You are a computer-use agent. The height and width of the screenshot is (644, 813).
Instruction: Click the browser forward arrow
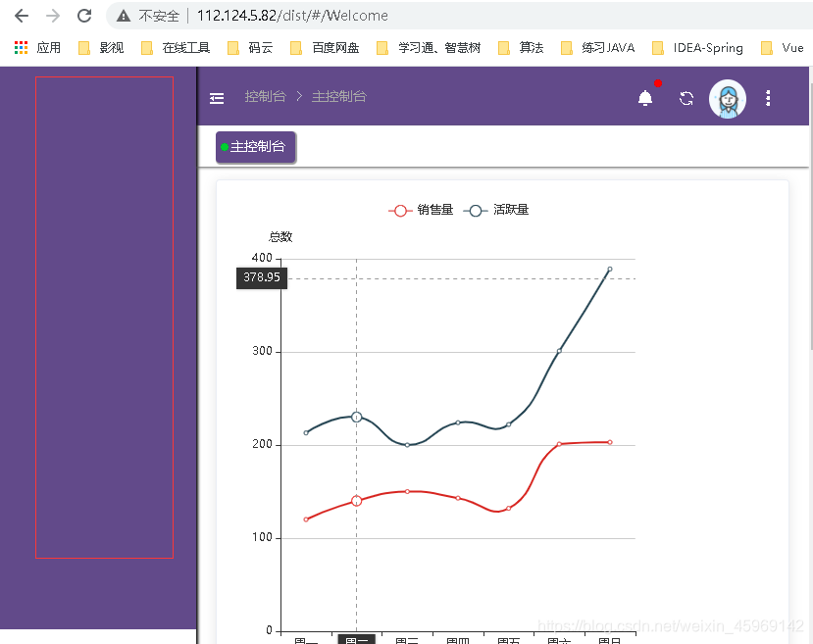[x=53, y=16]
